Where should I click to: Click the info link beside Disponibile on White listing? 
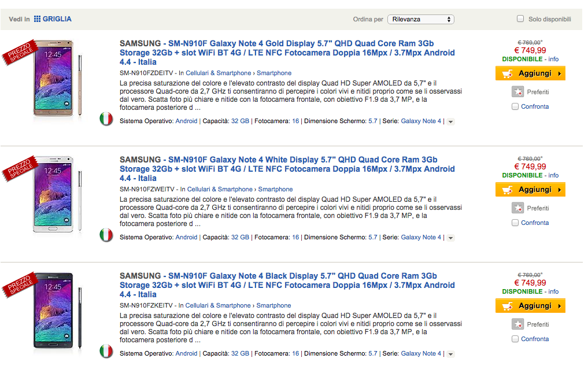point(553,175)
